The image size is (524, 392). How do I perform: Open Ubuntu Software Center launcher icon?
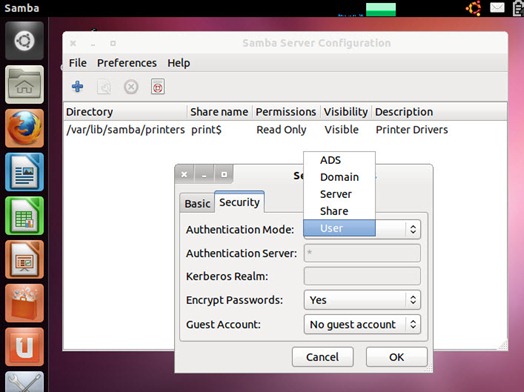click(x=24, y=303)
